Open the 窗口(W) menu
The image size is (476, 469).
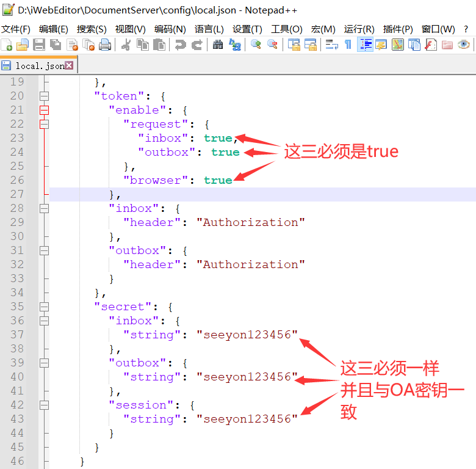coord(438,29)
